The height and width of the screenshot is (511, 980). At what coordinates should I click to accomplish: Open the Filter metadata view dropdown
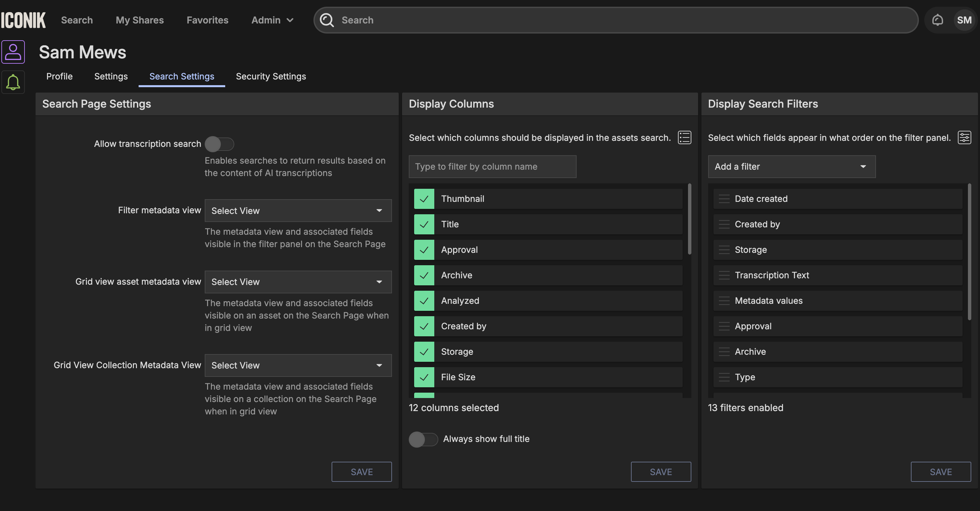tap(298, 211)
